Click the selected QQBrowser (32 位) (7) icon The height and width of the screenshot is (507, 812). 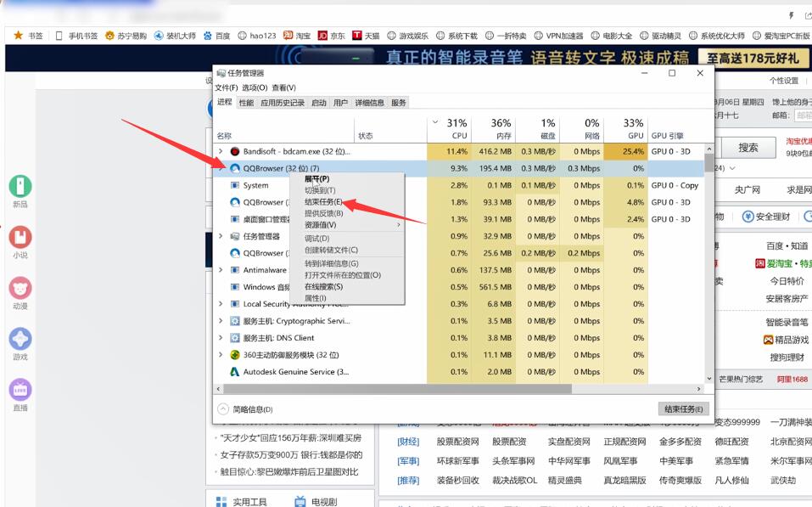coord(234,168)
